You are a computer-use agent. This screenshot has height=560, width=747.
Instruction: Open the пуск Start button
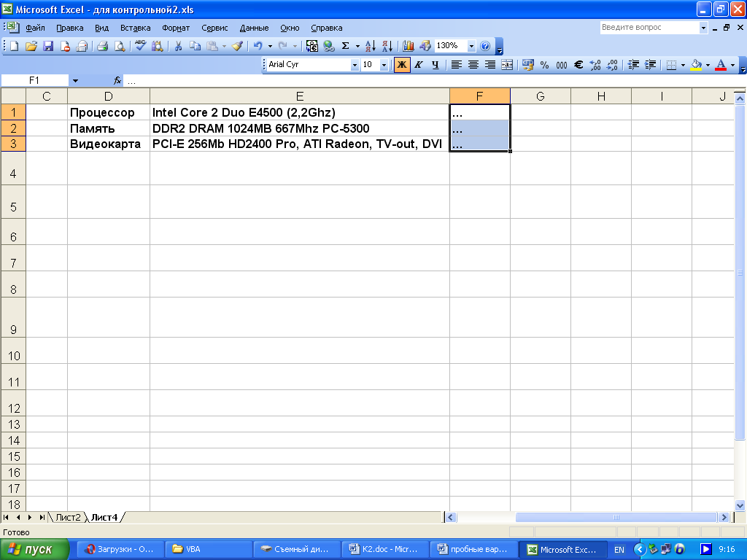tap(35, 549)
